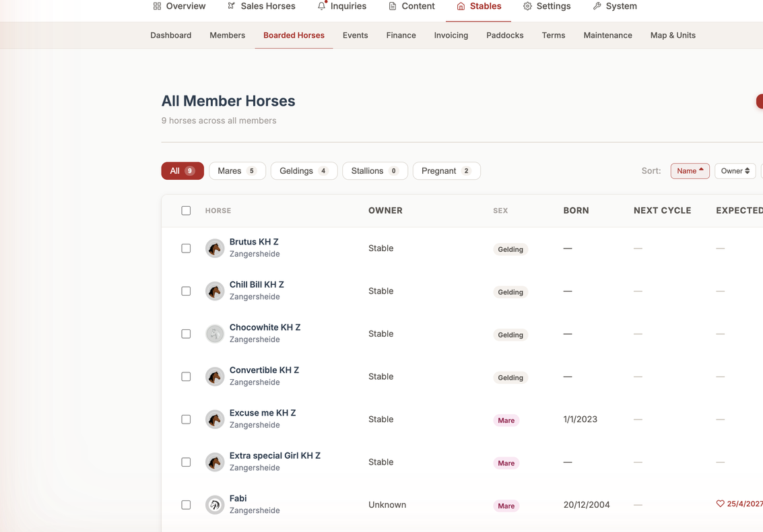Open the Finance sub-tab
Screen dimensions: 763x532
point(401,35)
